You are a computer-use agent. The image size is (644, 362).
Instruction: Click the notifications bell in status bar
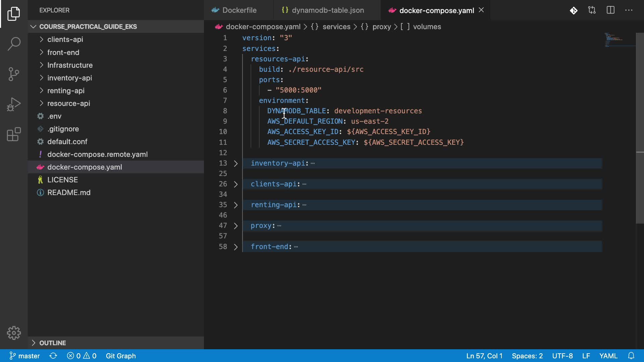tap(631, 356)
